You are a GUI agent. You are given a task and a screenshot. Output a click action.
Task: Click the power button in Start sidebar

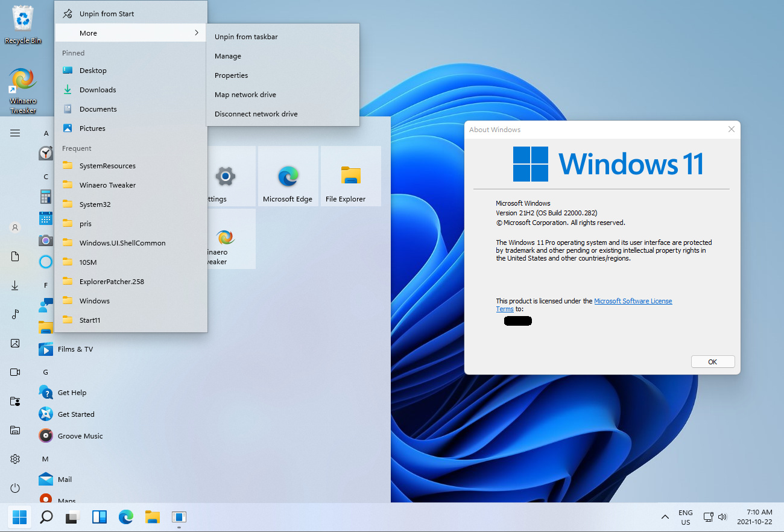(14, 487)
